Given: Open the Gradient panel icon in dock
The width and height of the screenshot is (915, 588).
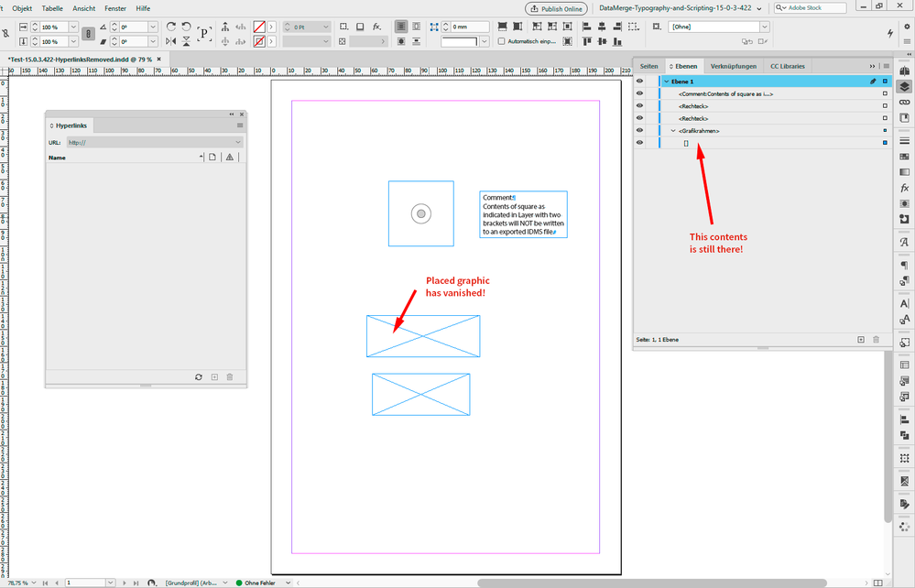Looking at the screenshot, I should pos(905,172).
